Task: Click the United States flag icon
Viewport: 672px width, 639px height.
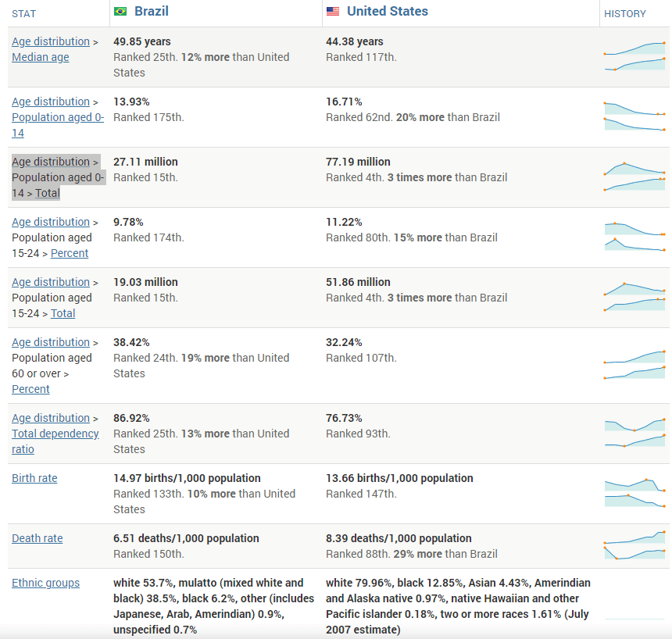Action: pyautogui.click(x=333, y=12)
